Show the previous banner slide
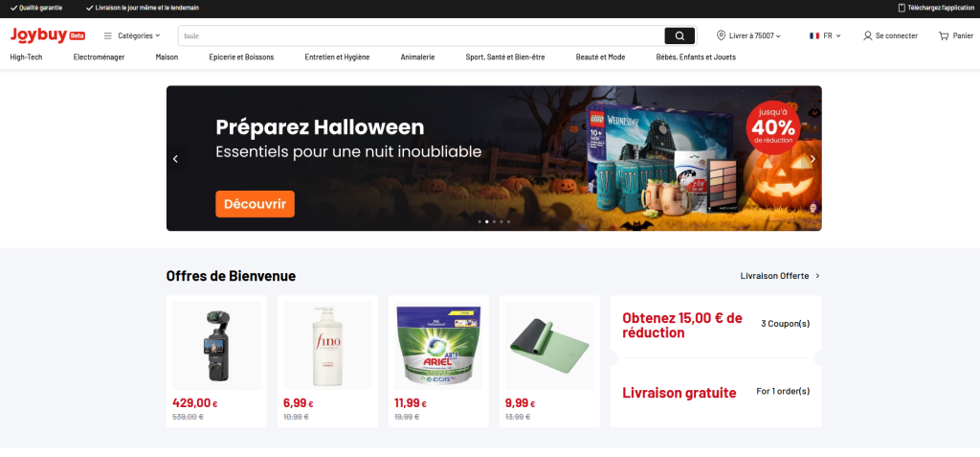Screen dimensions: 980x457 [176, 159]
